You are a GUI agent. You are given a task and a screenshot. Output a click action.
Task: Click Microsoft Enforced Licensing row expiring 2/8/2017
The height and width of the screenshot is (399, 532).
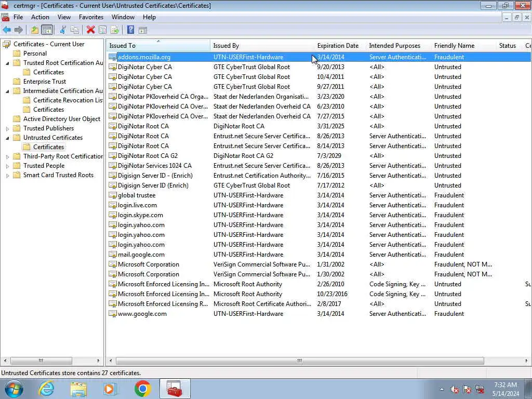(x=319, y=304)
